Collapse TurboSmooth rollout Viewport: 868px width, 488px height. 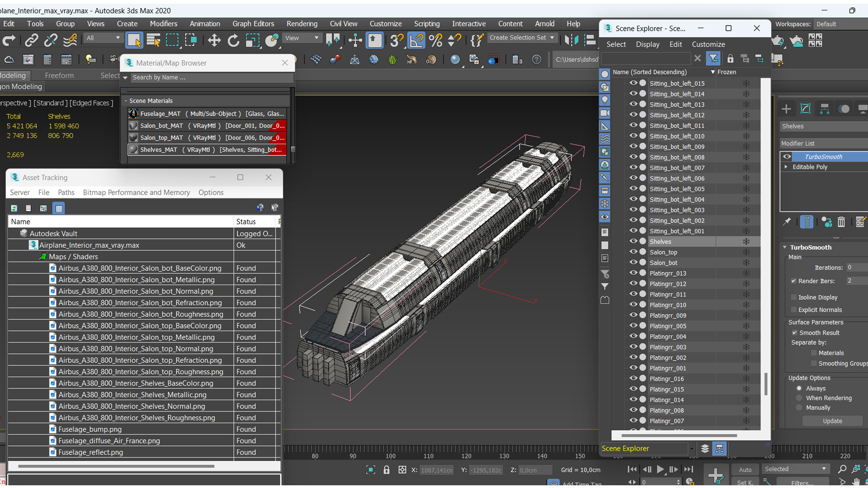coord(785,247)
